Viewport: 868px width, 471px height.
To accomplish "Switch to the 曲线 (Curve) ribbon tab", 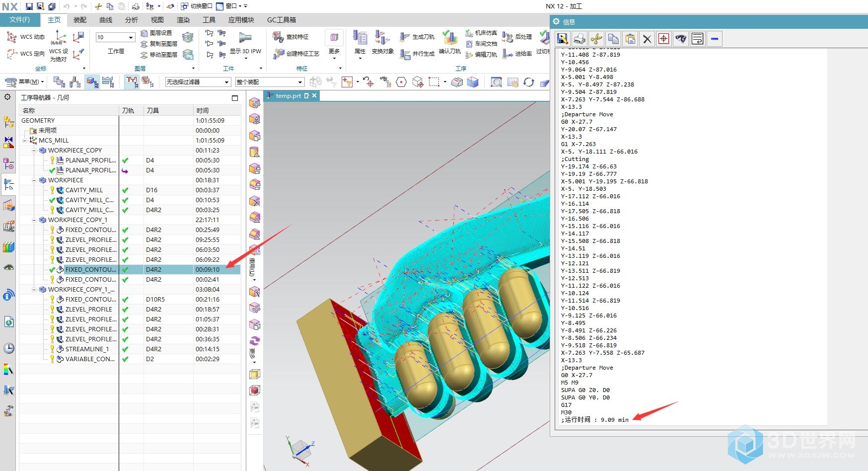I will coord(106,20).
